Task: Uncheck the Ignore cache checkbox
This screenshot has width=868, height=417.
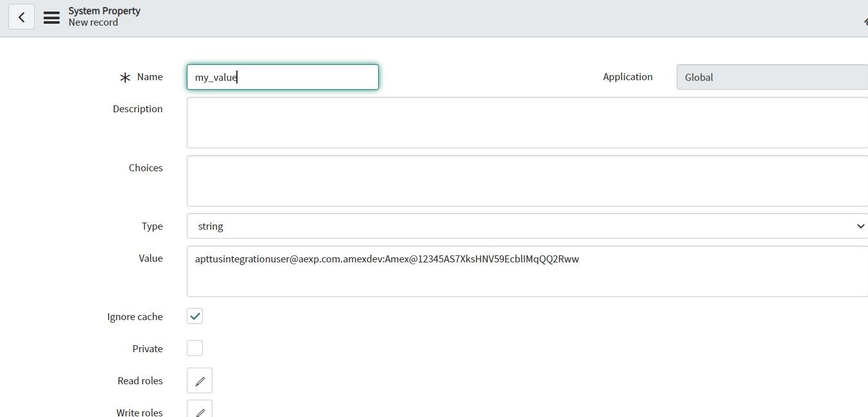Action: (195, 316)
